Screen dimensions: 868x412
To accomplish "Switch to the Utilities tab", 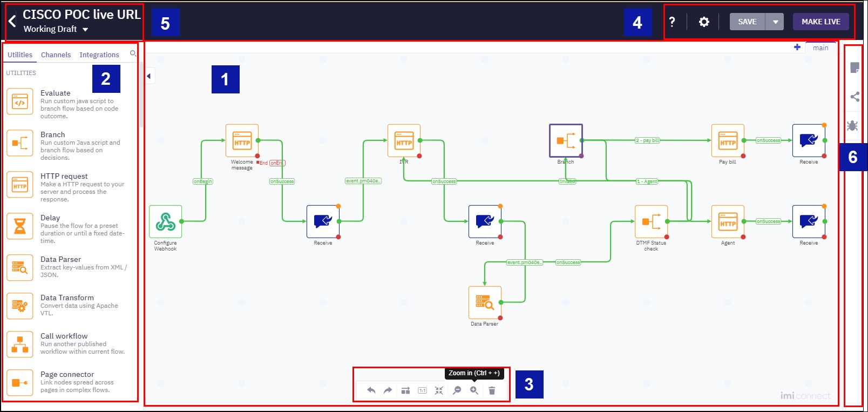I will point(20,55).
